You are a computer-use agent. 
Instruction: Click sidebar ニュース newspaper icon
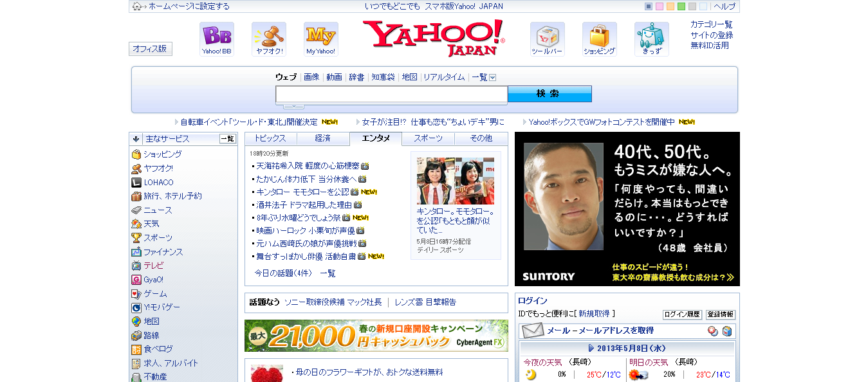coord(136,210)
